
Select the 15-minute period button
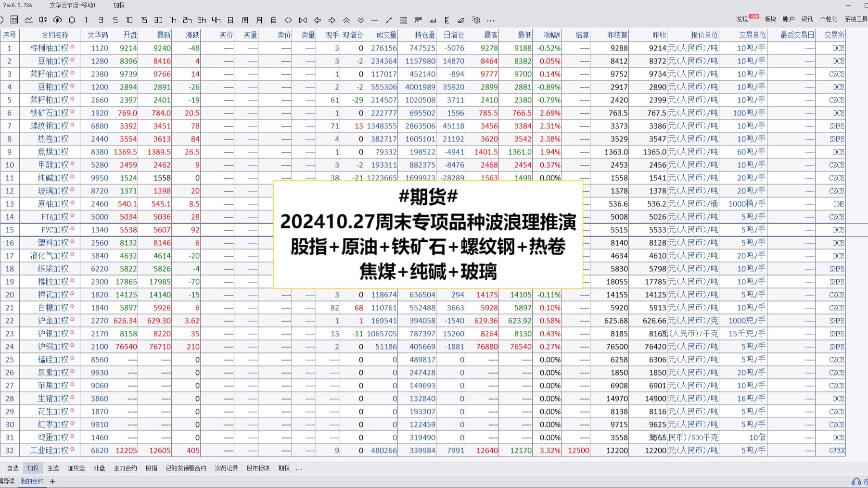[143, 20]
